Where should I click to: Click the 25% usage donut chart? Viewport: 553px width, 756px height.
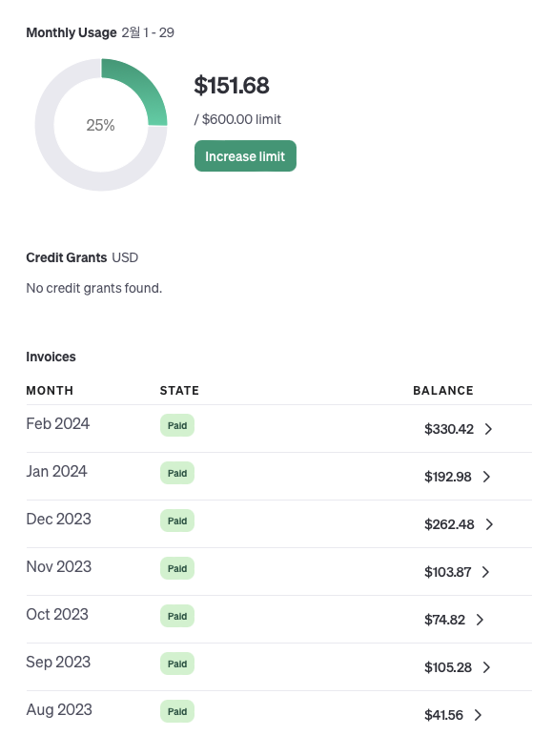click(101, 125)
